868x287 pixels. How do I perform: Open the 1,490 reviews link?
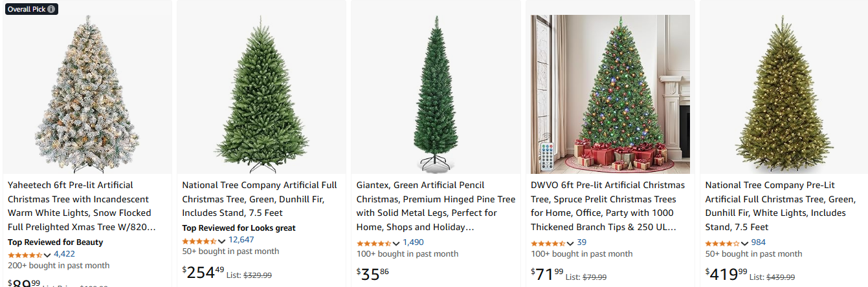[x=413, y=242]
